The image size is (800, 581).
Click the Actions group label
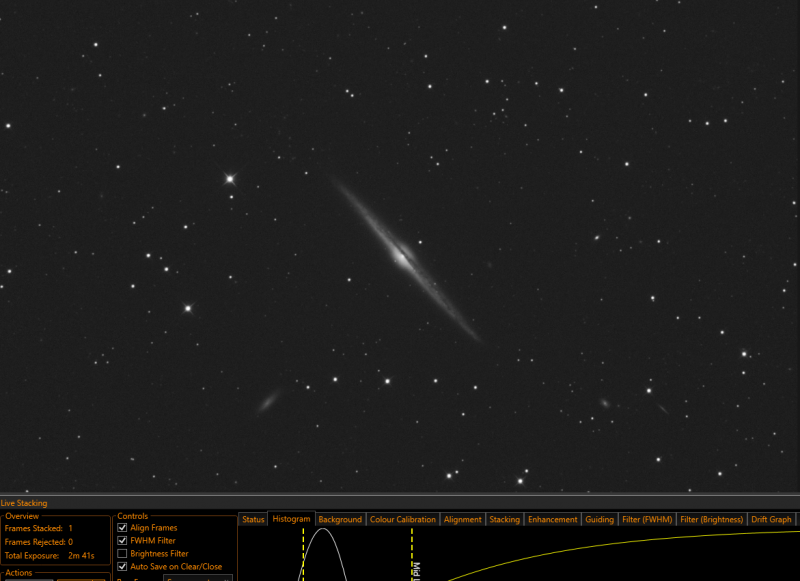click(19, 573)
